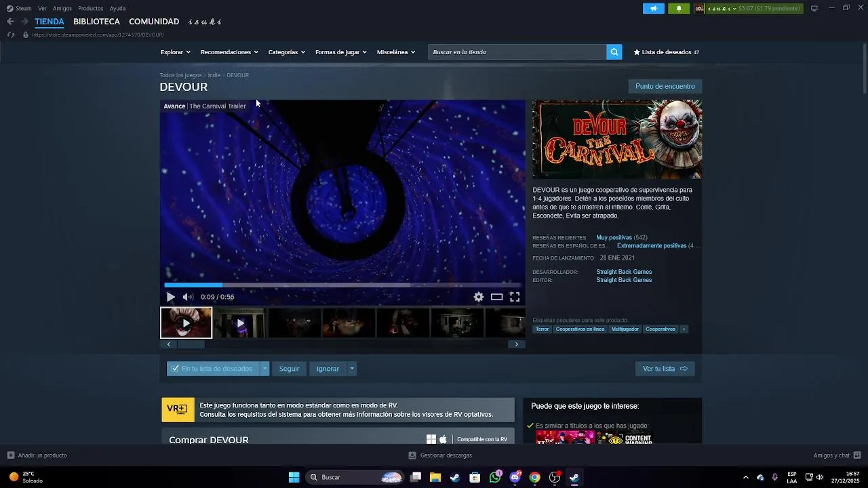Click the Muy positivas recent reviews link

click(614, 238)
